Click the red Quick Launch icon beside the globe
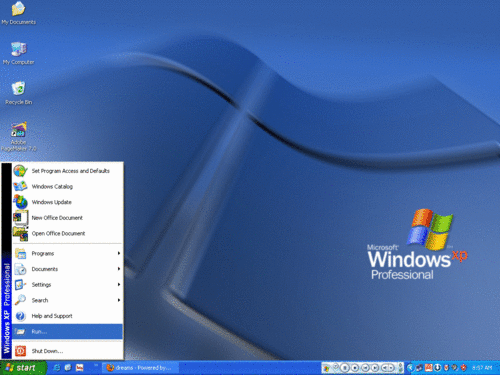 [x=79, y=368]
